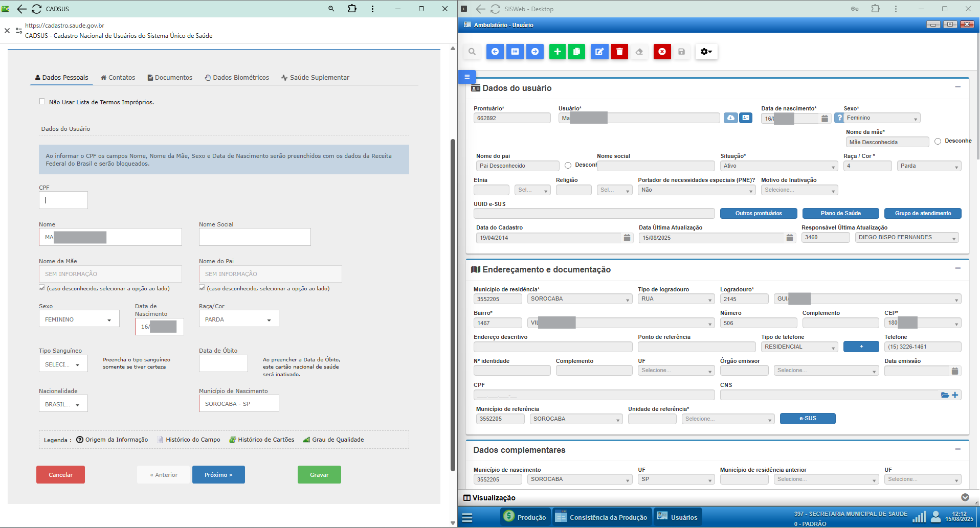This screenshot has height=528, width=980.
Task: Check Não Usar Lista de Termos Impróprios
Action: pyautogui.click(x=42, y=102)
